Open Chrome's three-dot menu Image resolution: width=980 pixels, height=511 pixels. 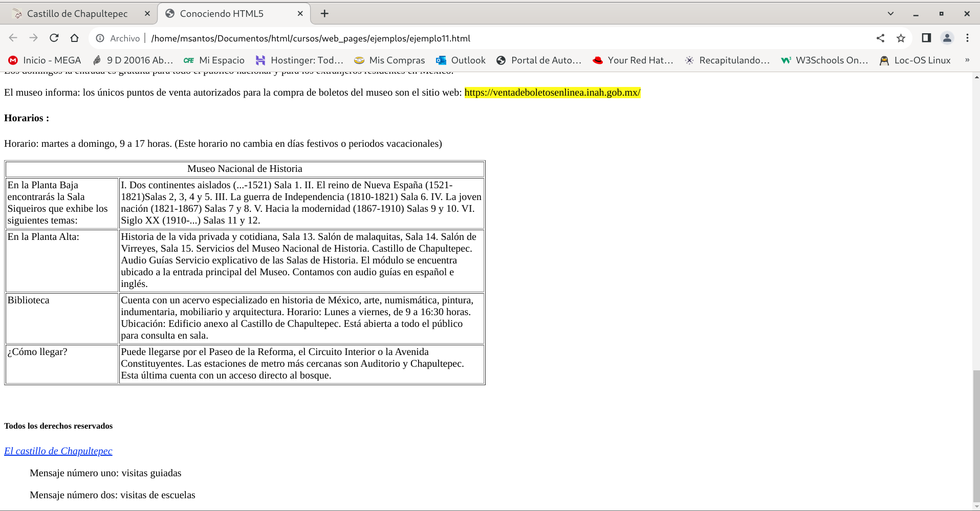pos(967,38)
